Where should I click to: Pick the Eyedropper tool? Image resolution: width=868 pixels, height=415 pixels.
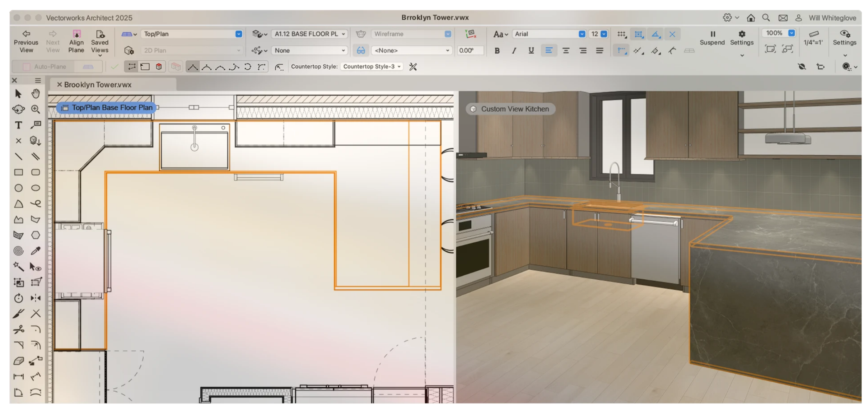[x=36, y=251]
